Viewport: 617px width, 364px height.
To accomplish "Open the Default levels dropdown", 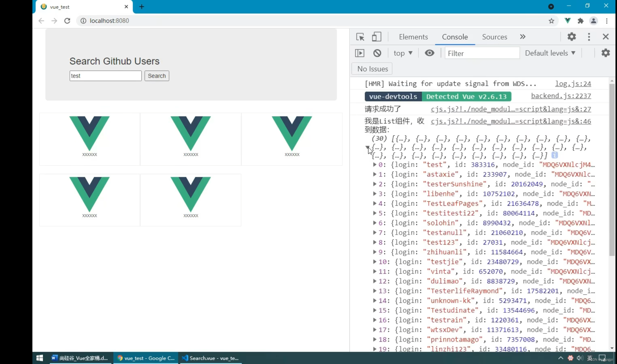I will [x=550, y=53].
